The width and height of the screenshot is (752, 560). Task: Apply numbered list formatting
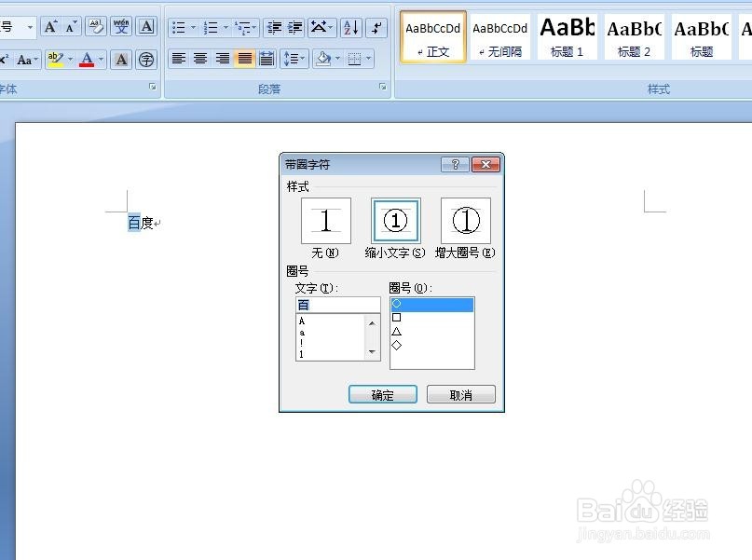pyautogui.click(x=211, y=28)
